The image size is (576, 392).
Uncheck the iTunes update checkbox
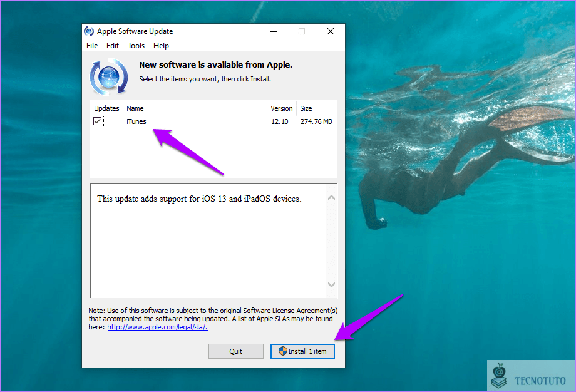97,121
